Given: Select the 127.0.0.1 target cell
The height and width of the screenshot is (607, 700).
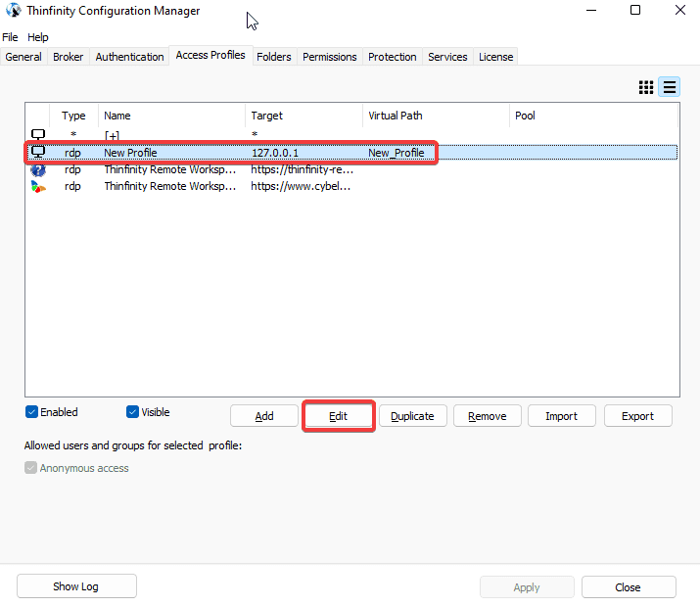Looking at the screenshot, I should (x=275, y=153).
